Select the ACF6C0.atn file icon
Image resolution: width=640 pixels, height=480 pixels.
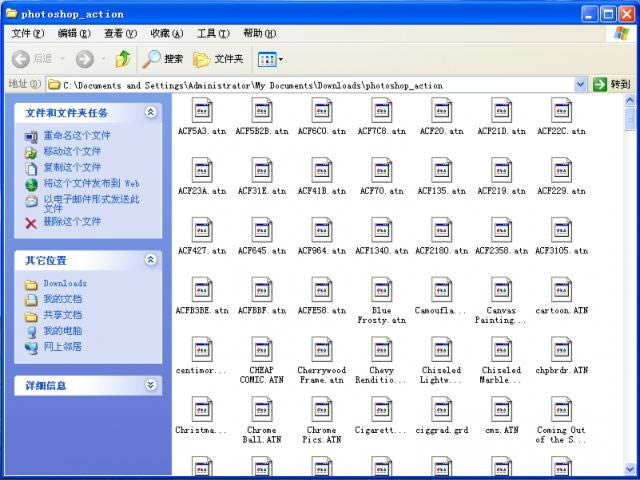pyautogui.click(x=322, y=110)
